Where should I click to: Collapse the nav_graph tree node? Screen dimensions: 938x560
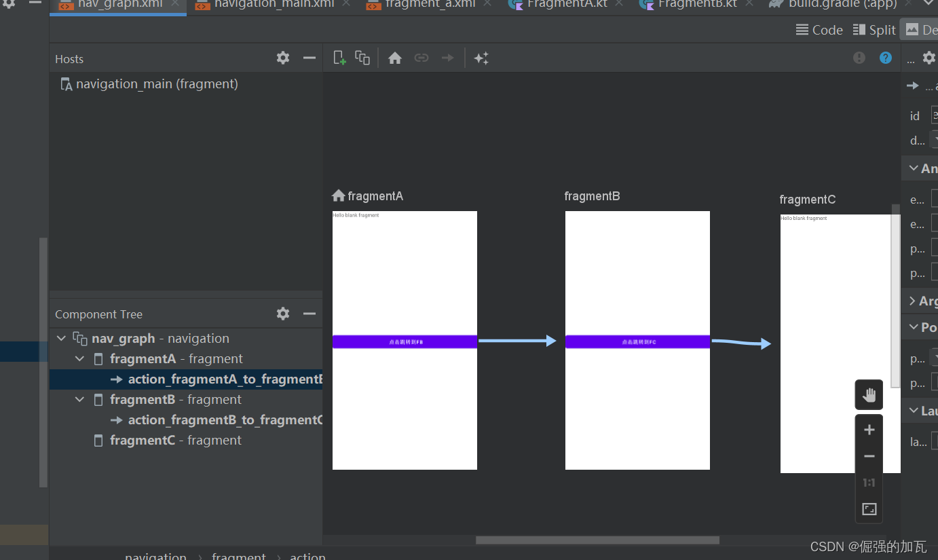click(x=61, y=338)
